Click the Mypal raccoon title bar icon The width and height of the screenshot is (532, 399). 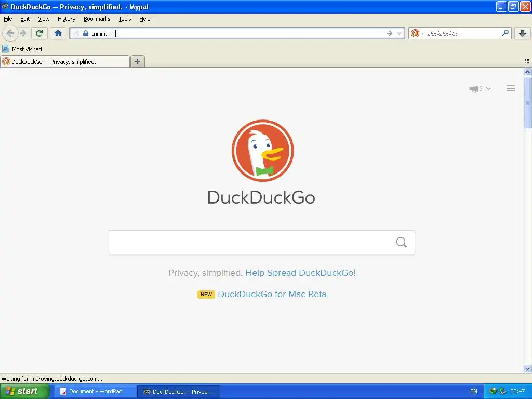(x=5, y=6)
